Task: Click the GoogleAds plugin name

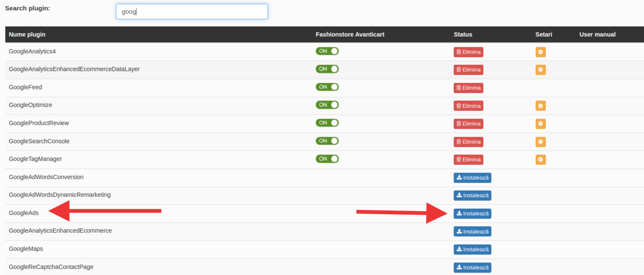Action: point(24,213)
